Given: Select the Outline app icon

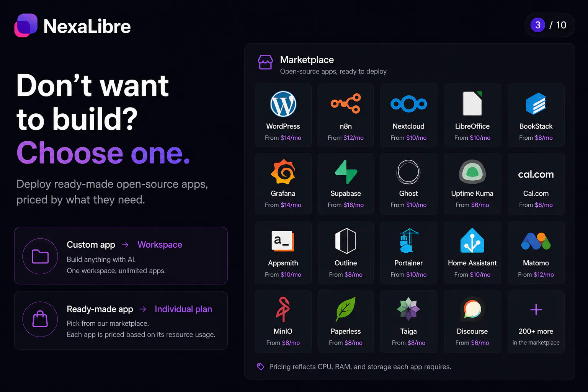Looking at the screenshot, I should coord(346,241).
